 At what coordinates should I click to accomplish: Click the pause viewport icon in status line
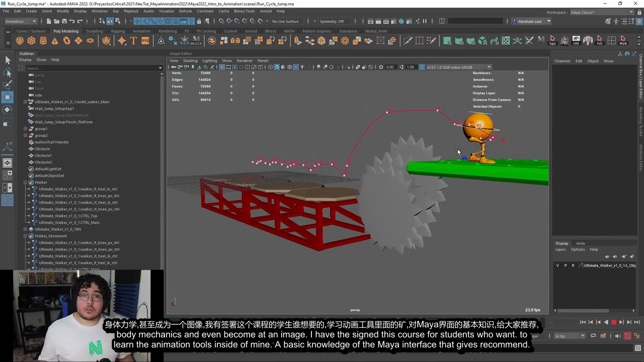click(425, 21)
